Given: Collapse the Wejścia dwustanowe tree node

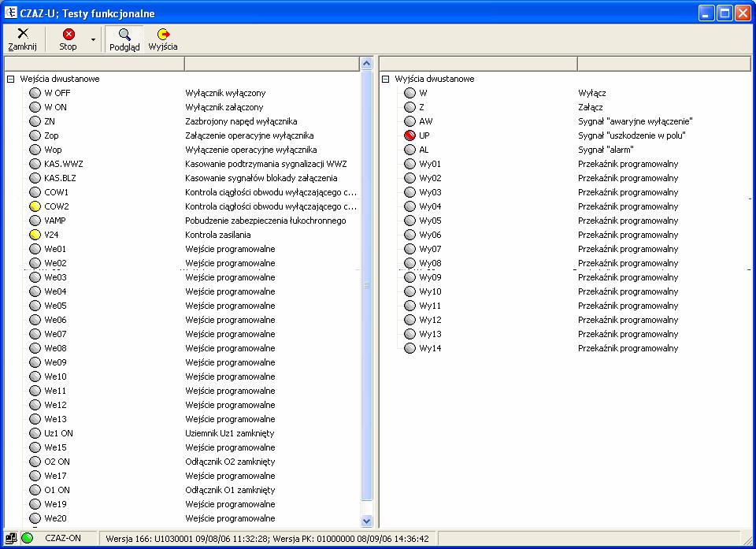Looking at the screenshot, I should coord(10,79).
